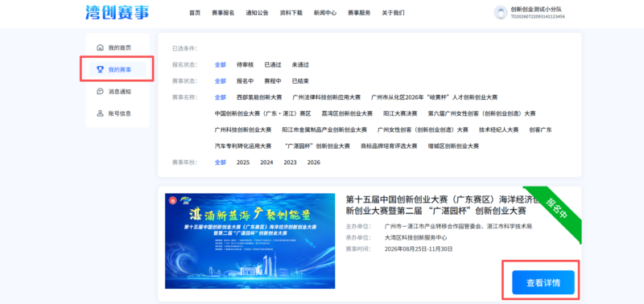Filter by 第六届广州女性创客（创新创业创造）大赛
This screenshot has width=644, height=304.
tap(481, 113)
